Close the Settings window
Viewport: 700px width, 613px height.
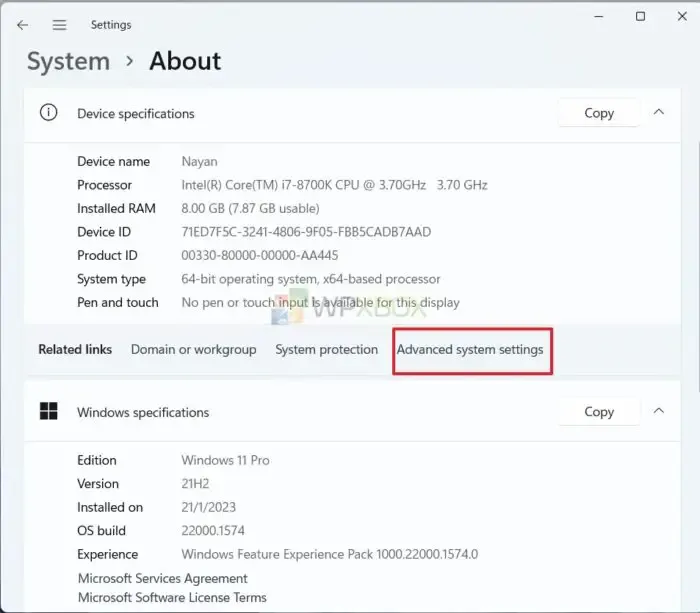click(x=682, y=17)
